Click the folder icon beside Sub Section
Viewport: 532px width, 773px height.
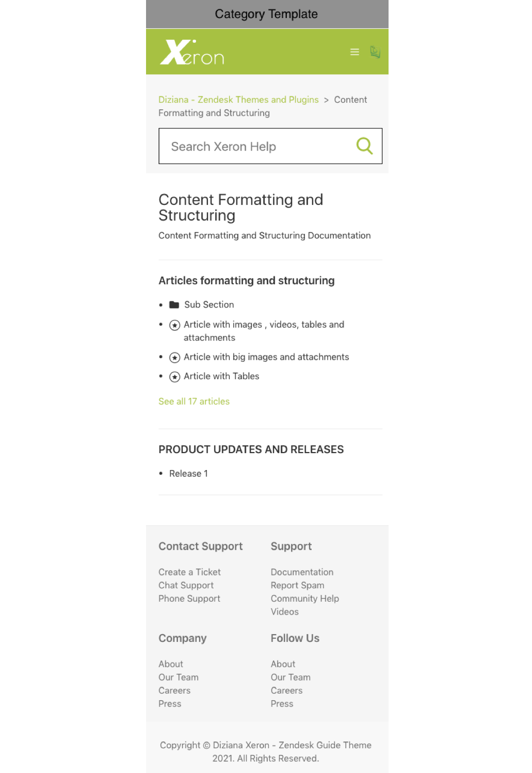coord(174,305)
